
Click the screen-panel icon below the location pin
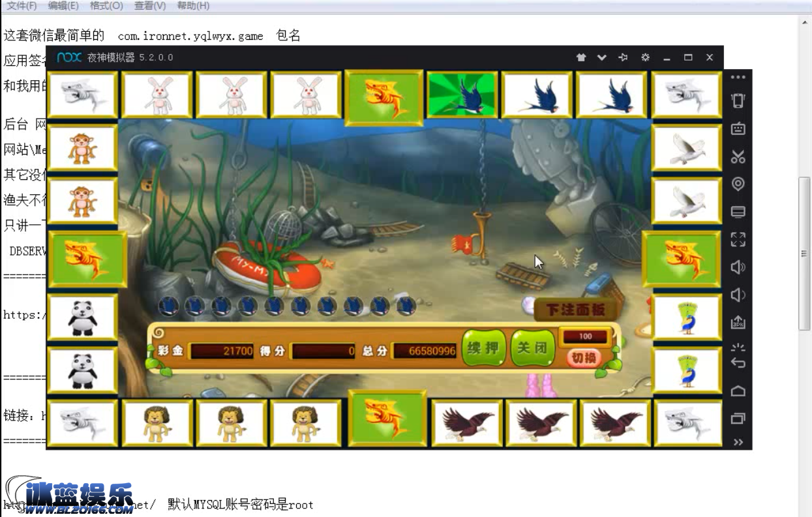738,212
